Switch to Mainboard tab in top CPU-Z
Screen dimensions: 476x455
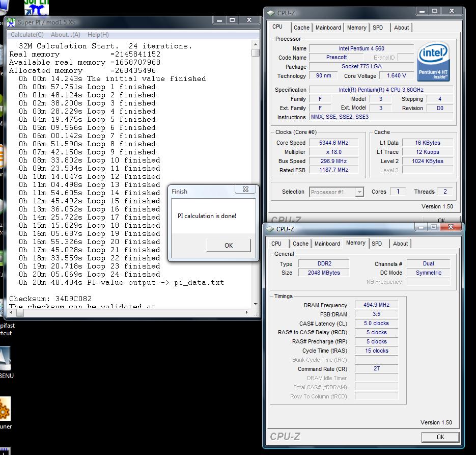(328, 28)
